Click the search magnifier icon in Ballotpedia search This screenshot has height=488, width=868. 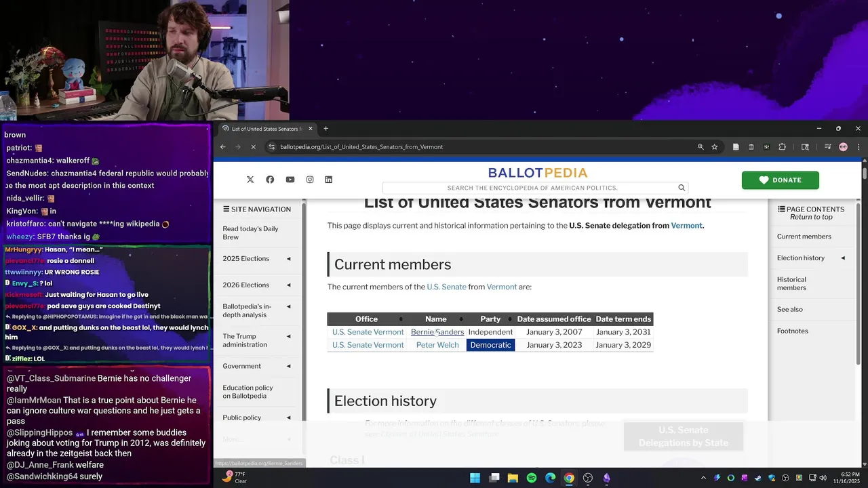(682, 188)
